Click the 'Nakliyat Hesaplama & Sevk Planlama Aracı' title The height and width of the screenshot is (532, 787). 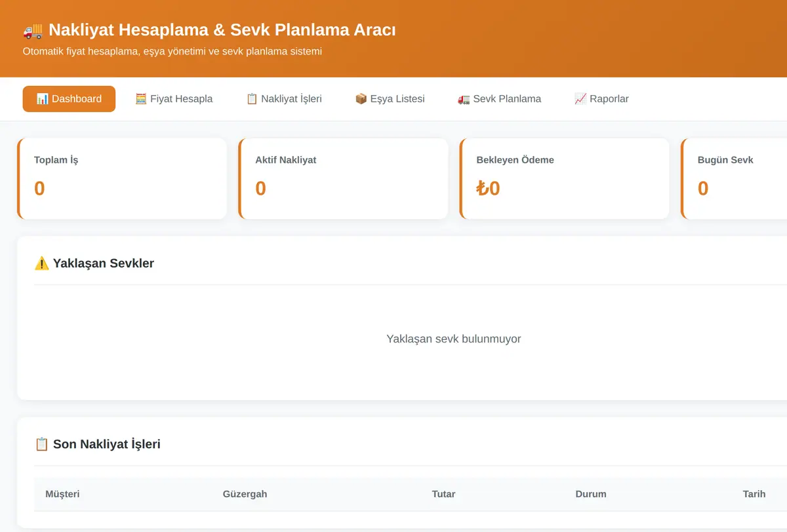pyautogui.click(x=222, y=30)
